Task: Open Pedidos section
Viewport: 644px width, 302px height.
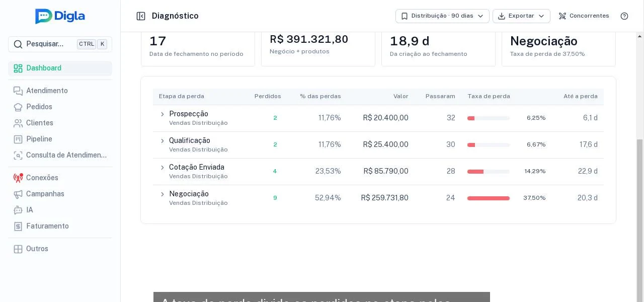Action: point(60,107)
